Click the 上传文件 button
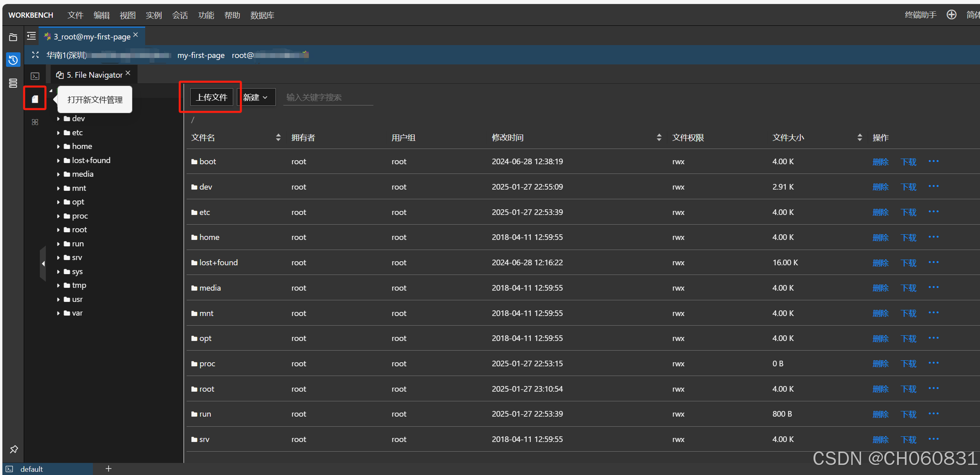The image size is (980, 475). coord(212,97)
